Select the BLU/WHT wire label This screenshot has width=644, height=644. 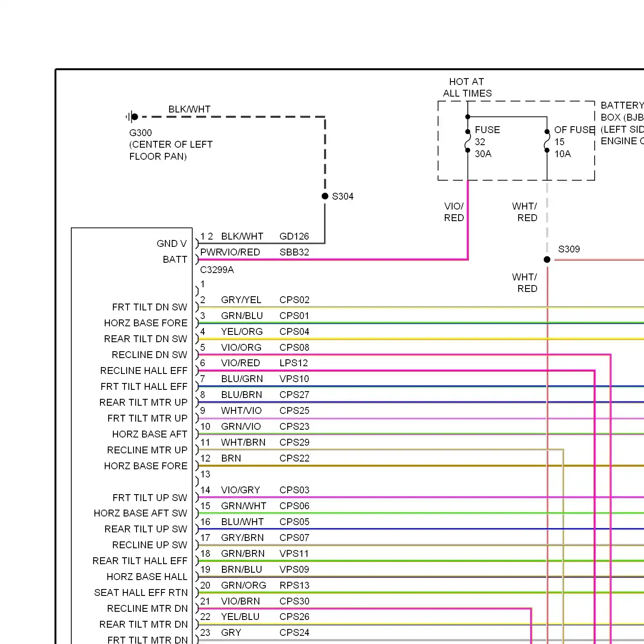(242, 522)
